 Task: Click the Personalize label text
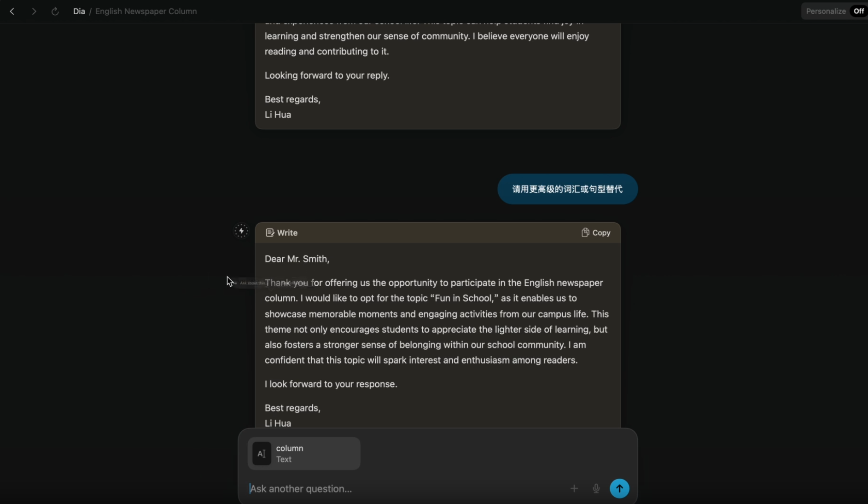(826, 12)
